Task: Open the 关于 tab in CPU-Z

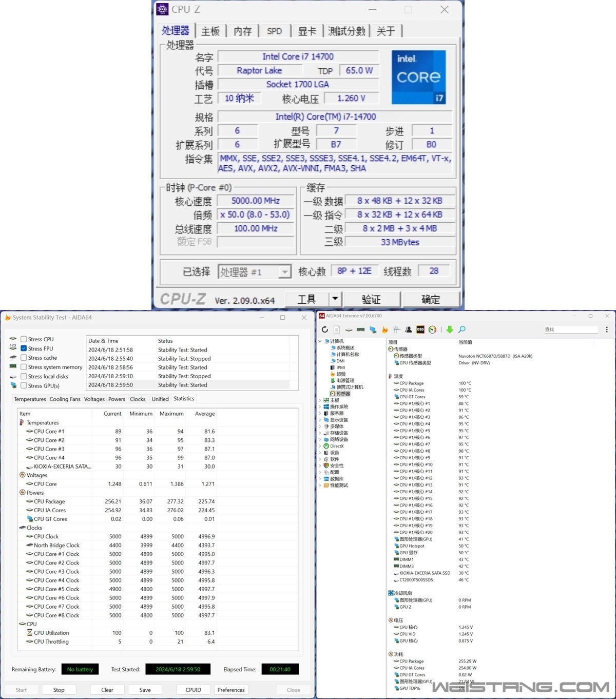Action: (x=386, y=31)
